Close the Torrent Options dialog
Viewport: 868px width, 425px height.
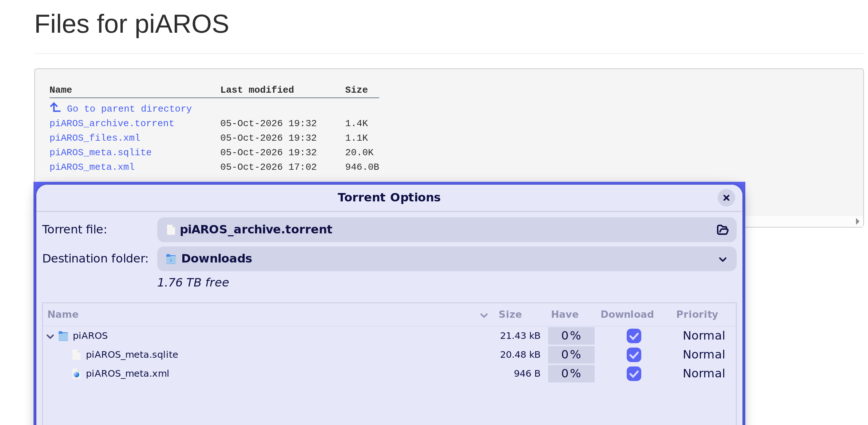726,198
